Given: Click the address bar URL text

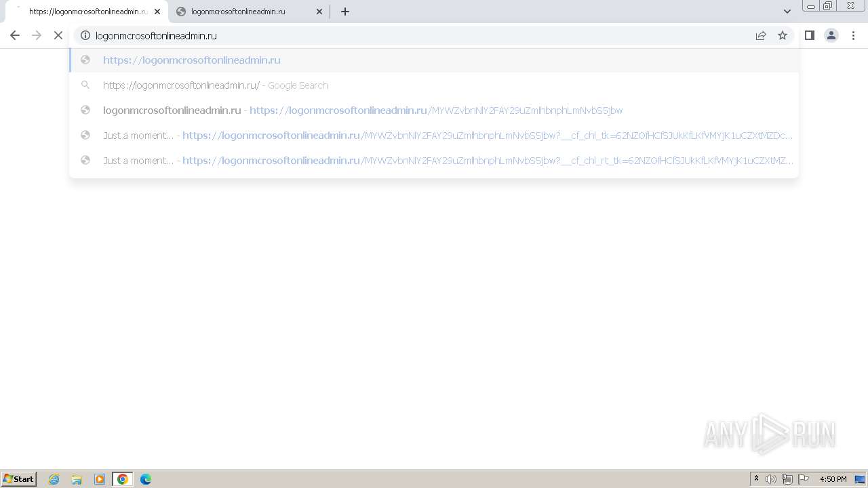Looking at the screenshot, I should 157,36.
